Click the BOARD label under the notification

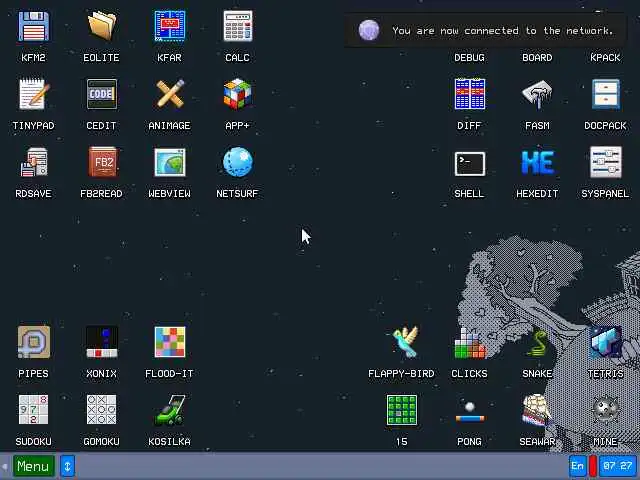click(537, 58)
